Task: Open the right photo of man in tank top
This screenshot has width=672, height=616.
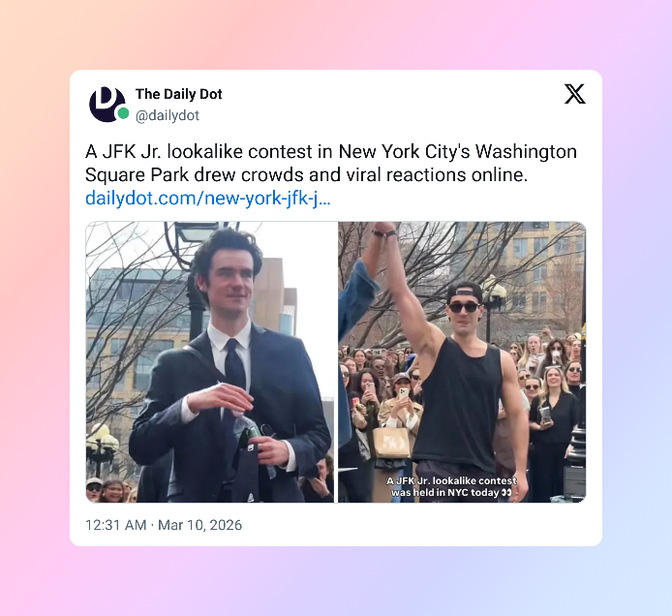Action: [462, 362]
